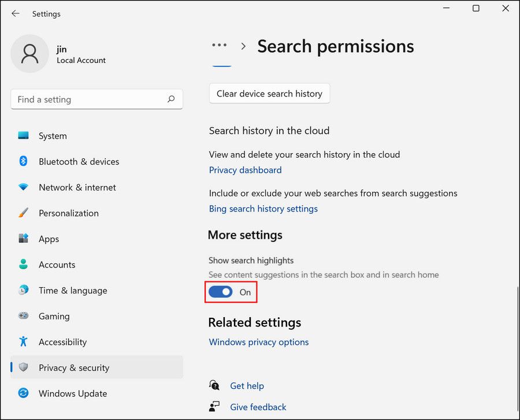Click the Get help link
This screenshot has height=420, width=520.
pyautogui.click(x=247, y=386)
